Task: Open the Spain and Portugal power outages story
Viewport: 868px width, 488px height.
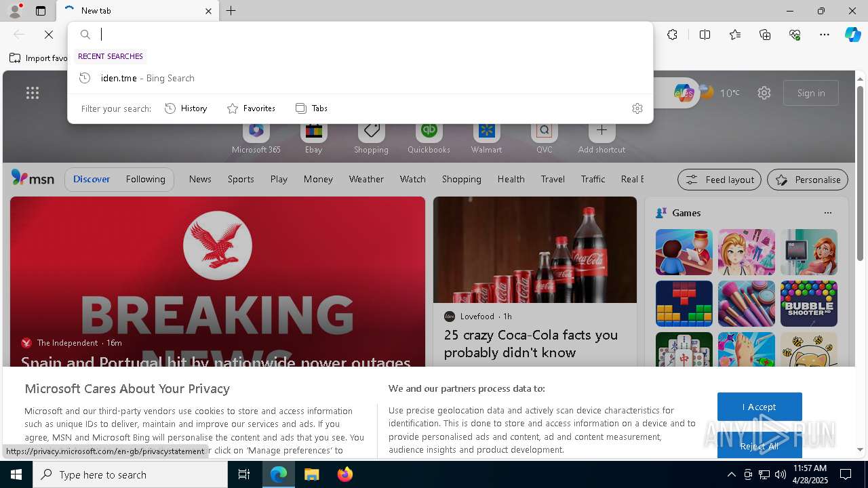Action: (x=216, y=361)
